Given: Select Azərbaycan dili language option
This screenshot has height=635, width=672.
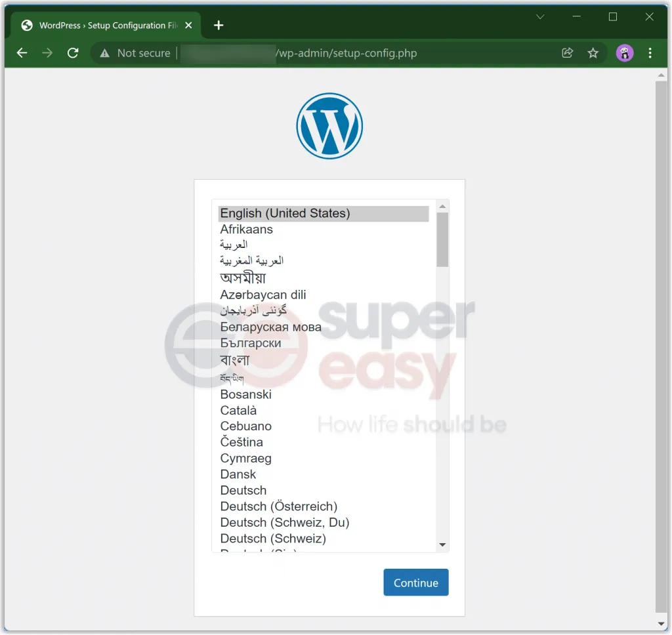Looking at the screenshot, I should pyautogui.click(x=324, y=295).
